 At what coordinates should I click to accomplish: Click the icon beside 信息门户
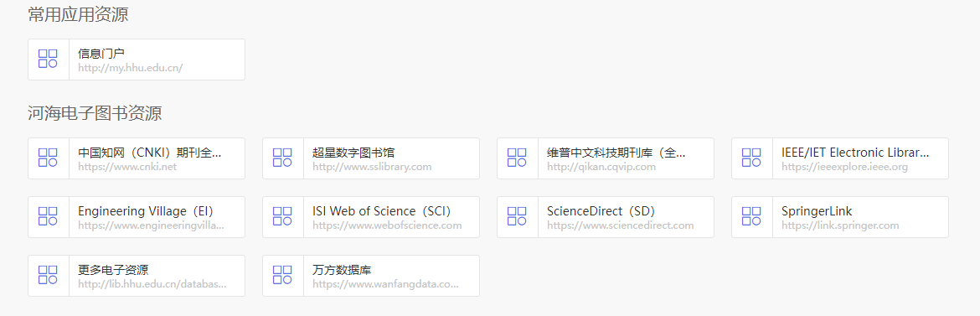tap(48, 59)
